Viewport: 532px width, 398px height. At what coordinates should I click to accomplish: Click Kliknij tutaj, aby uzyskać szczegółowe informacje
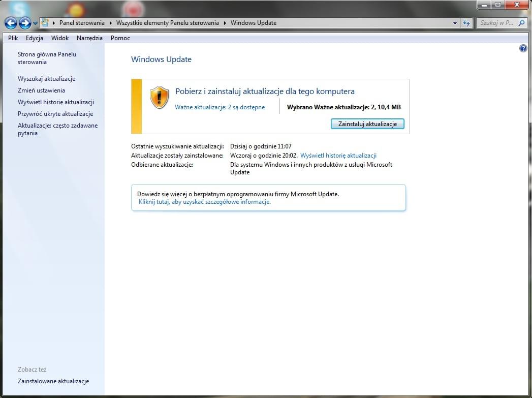pyautogui.click(x=205, y=202)
